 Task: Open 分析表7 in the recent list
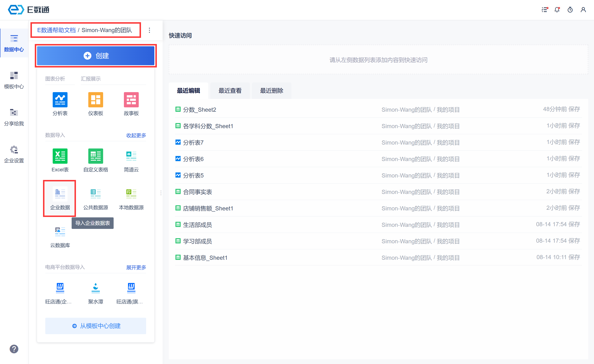tap(193, 143)
